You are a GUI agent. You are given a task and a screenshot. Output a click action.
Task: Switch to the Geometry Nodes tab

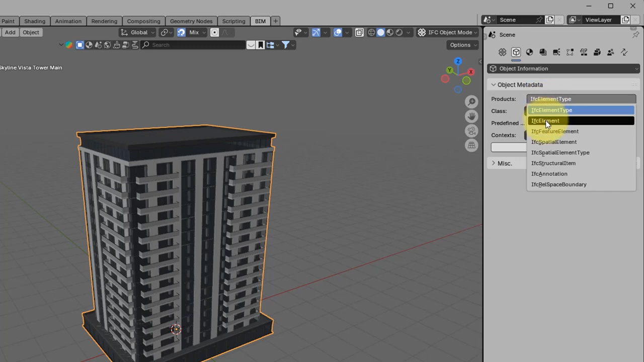[191, 21]
